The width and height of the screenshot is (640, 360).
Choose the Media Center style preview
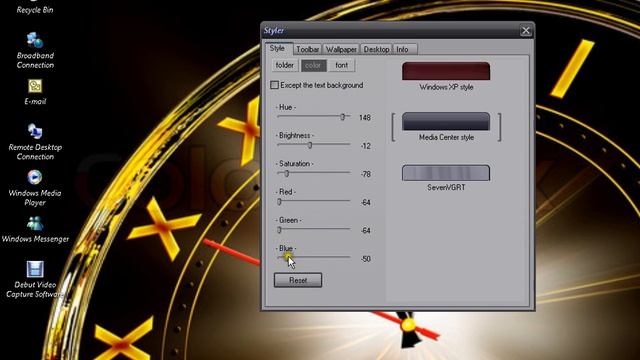[x=446, y=122]
